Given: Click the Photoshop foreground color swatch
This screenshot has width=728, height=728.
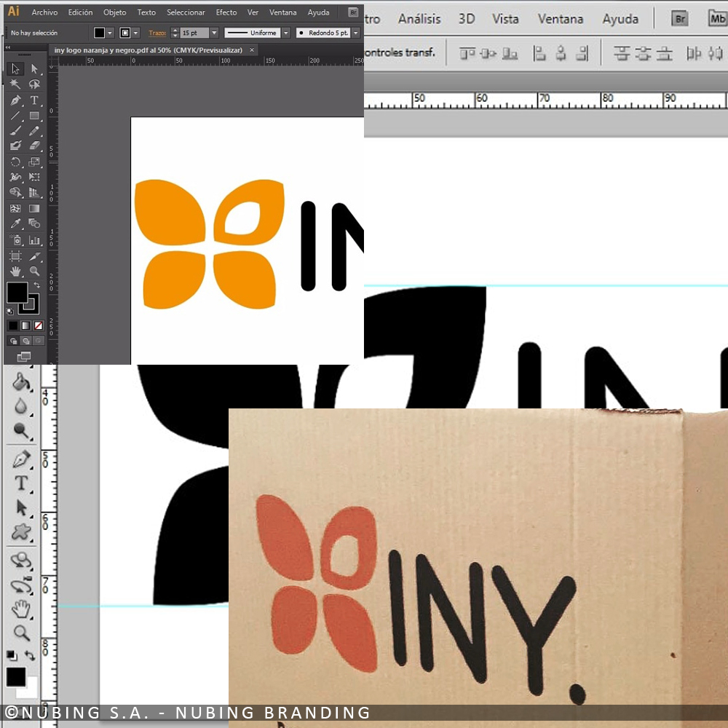Looking at the screenshot, I should (16, 677).
